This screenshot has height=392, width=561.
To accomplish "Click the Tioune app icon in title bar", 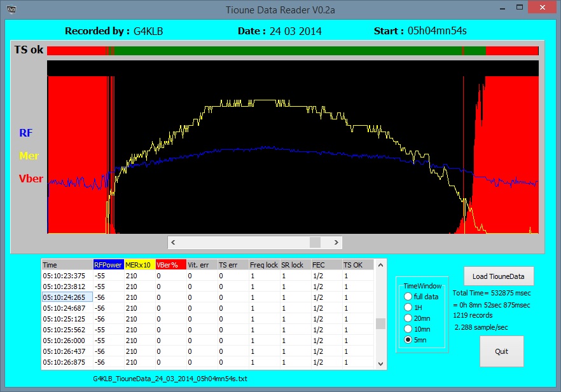I will [11, 9].
